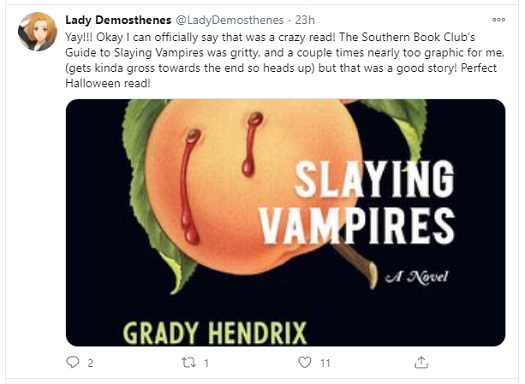Open the attached book cover image

coord(285,223)
